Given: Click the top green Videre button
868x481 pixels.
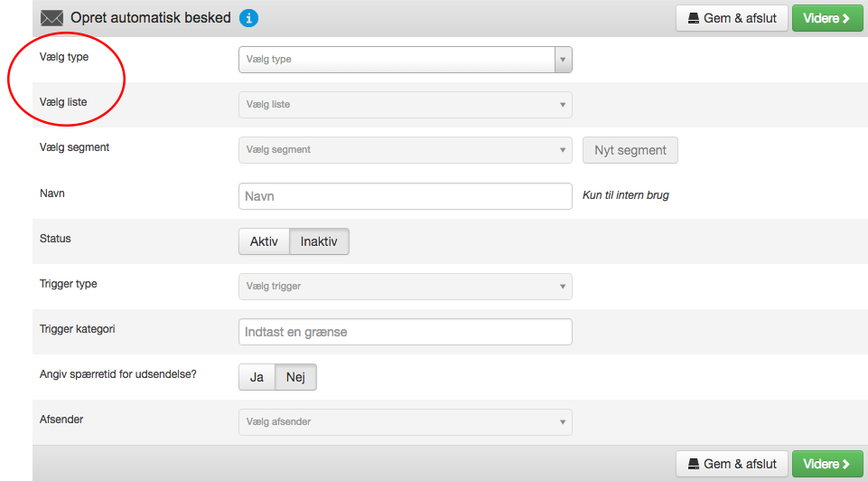Looking at the screenshot, I should click(827, 18).
